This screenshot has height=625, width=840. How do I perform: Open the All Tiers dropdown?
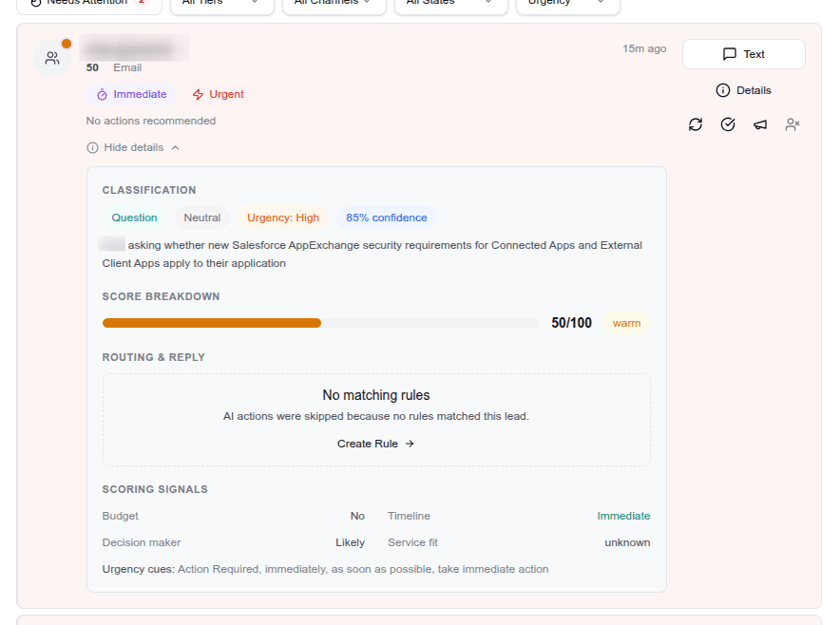221,4
